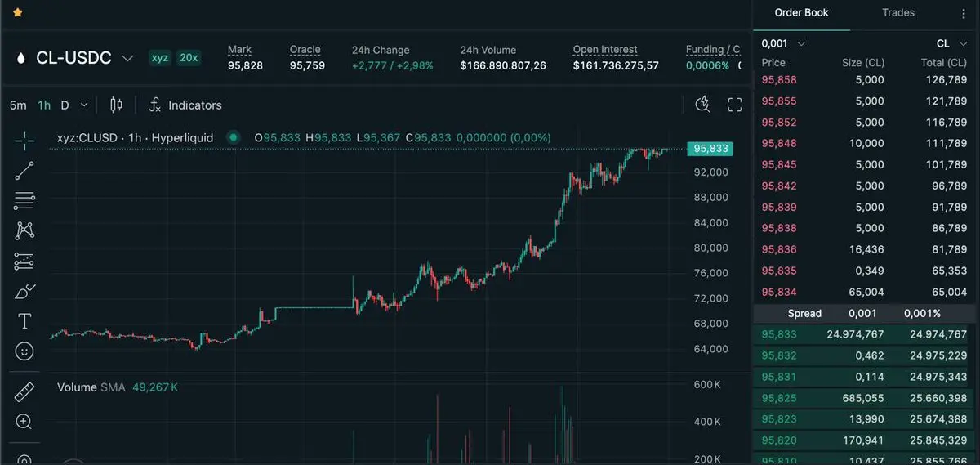Click the Indicators button
This screenshot has width=980, height=465.
click(x=185, y=105)
